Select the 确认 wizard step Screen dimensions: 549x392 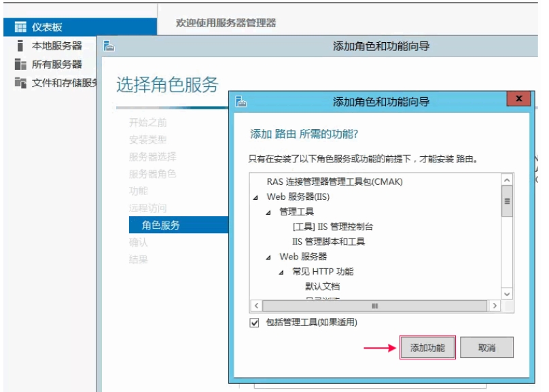[139, 243]
